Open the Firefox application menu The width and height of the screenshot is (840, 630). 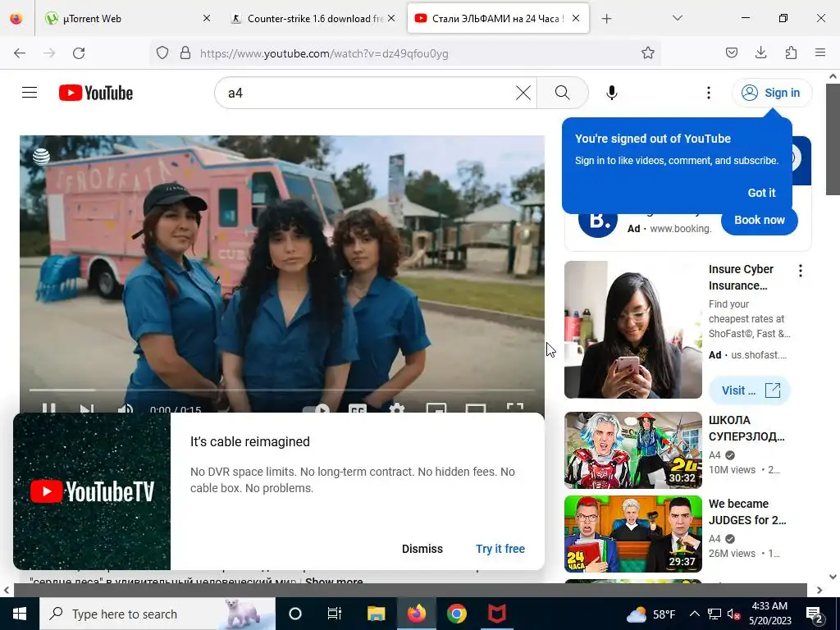pyautogui.click(x=820, y=53)
